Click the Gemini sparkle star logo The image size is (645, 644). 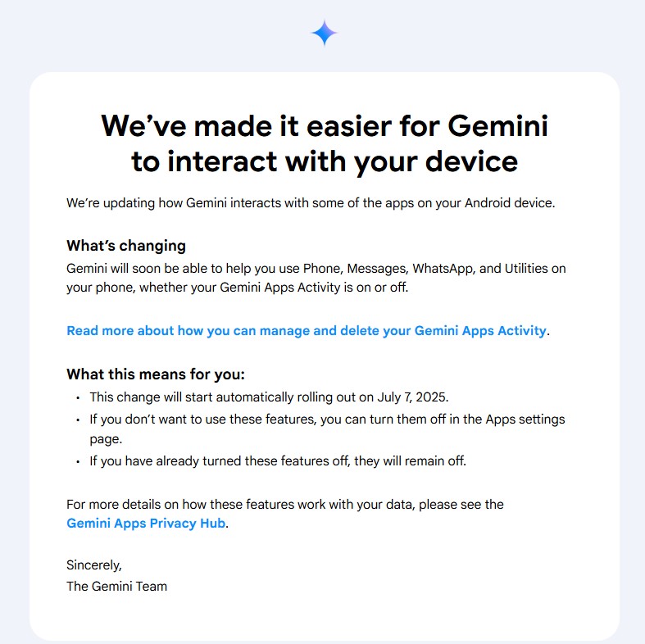click(325, 33)
